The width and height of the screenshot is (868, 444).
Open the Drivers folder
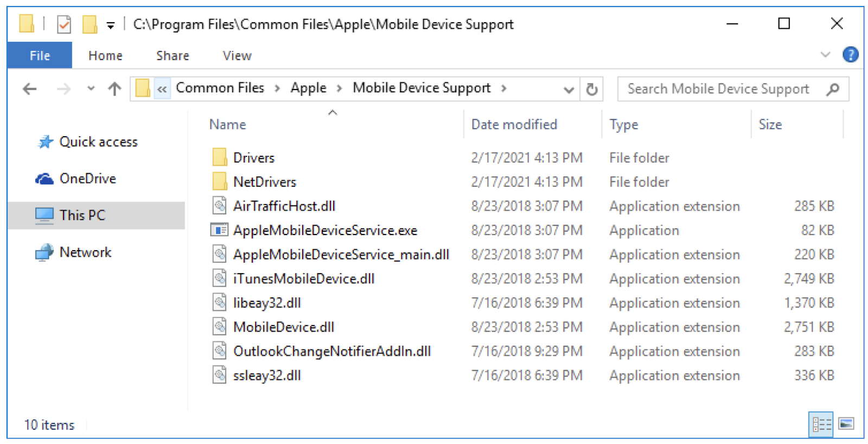(254, 157)
